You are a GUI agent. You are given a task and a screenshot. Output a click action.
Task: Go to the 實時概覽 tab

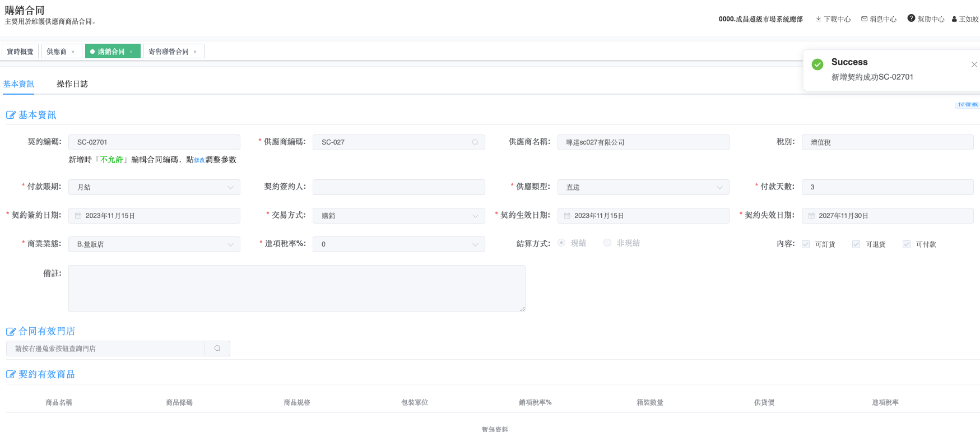pos(20,52)
